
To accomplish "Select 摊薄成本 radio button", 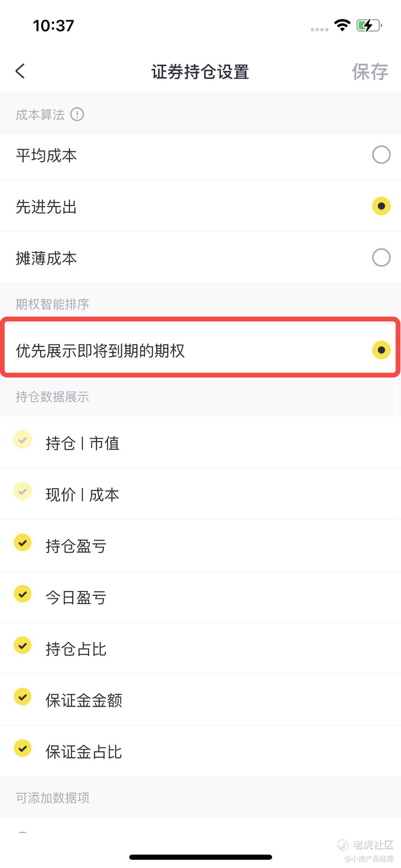I will (x=381, y=257).
